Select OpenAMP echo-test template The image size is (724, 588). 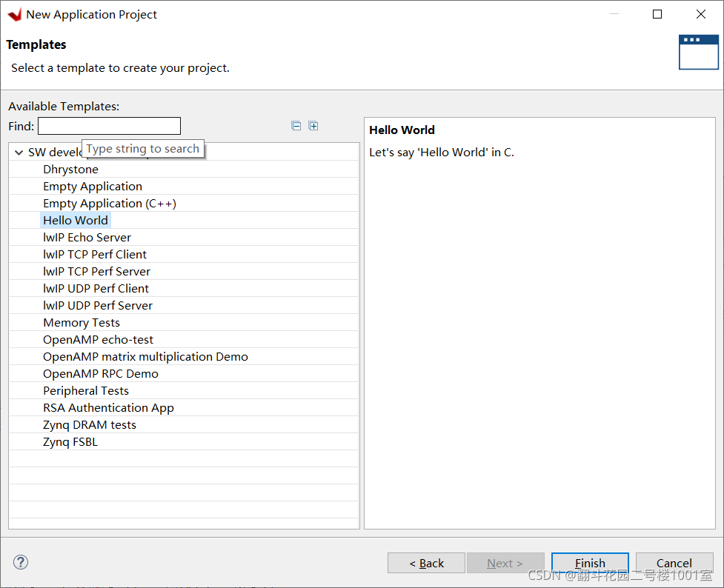98,340
